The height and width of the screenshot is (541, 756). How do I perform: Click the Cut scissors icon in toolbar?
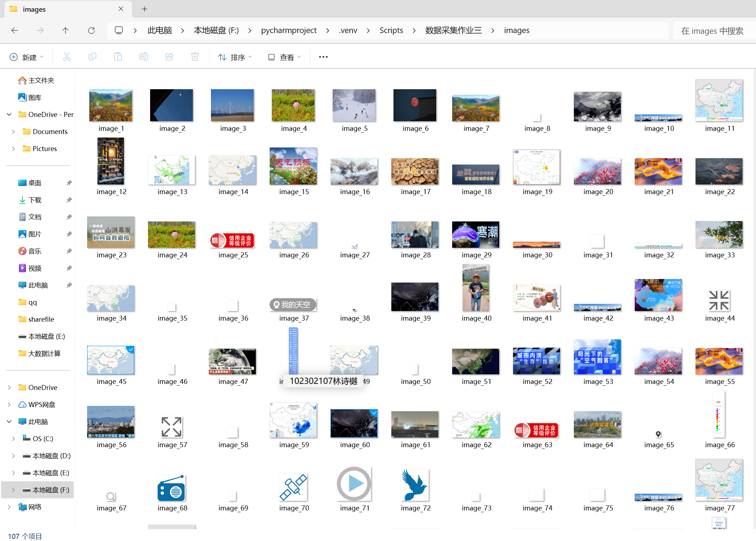tap(67, 57)
